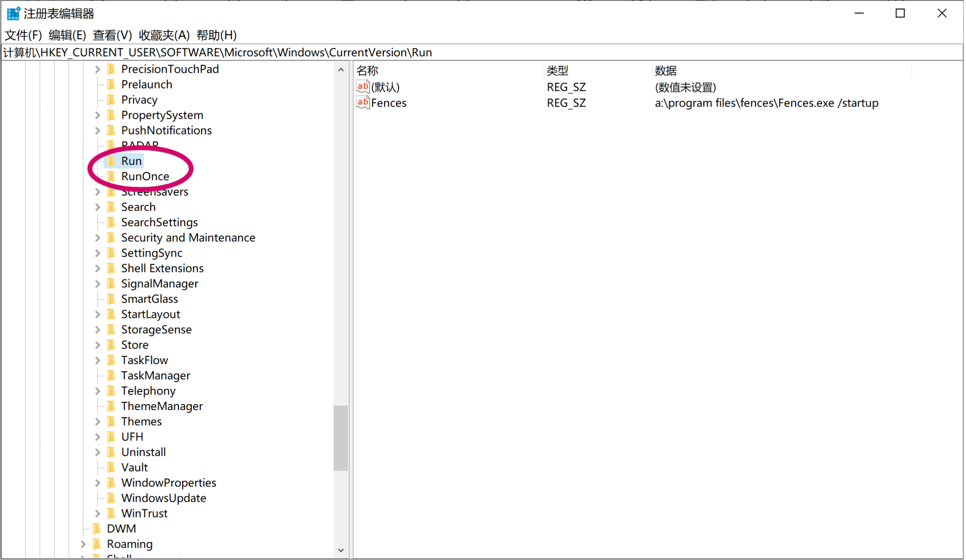Viewport: 966px width, 560px height.
Task: Select the WindowsUpdate tree item
Action: 164,498
